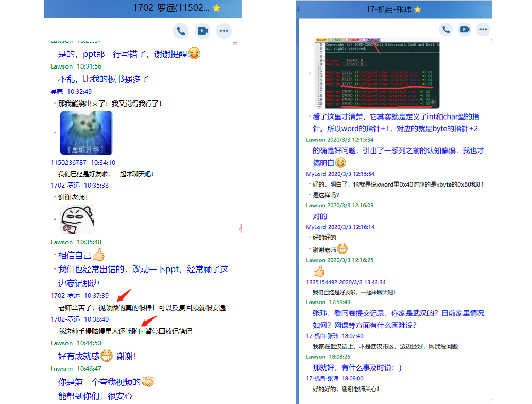Click the sender name 吴憙

click(56, 91)
